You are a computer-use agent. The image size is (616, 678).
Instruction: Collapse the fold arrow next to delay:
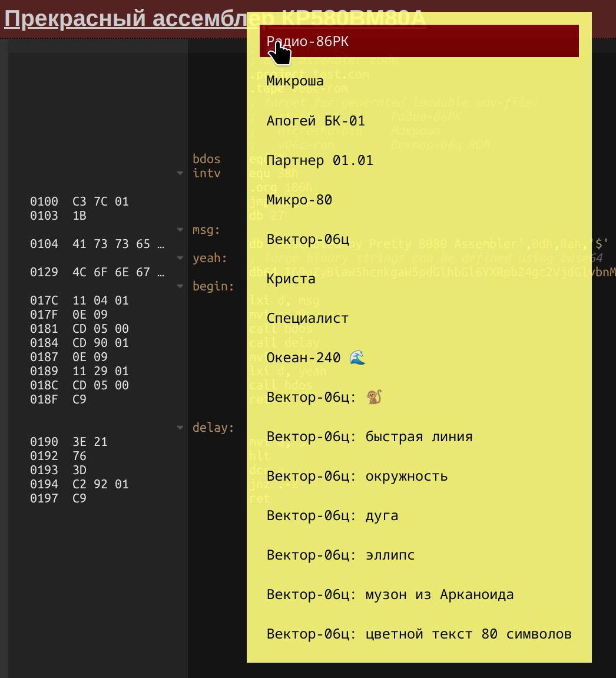pos(180,428)
